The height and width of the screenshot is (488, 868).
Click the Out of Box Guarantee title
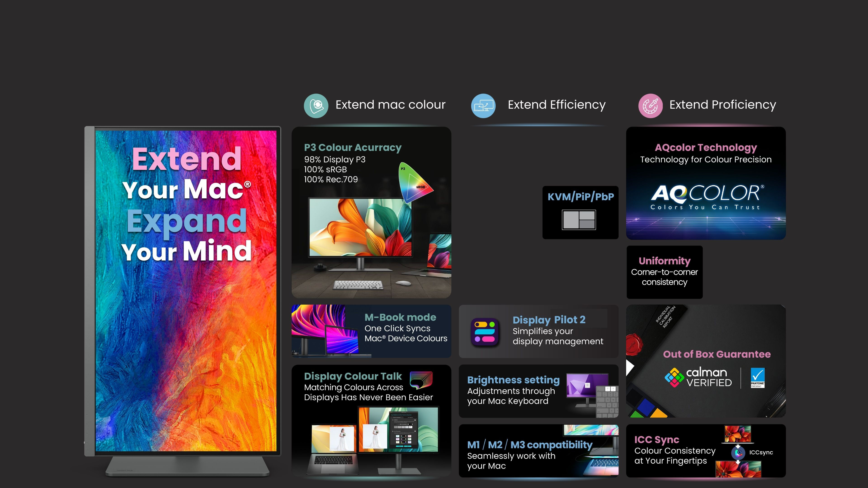[717, 354]
